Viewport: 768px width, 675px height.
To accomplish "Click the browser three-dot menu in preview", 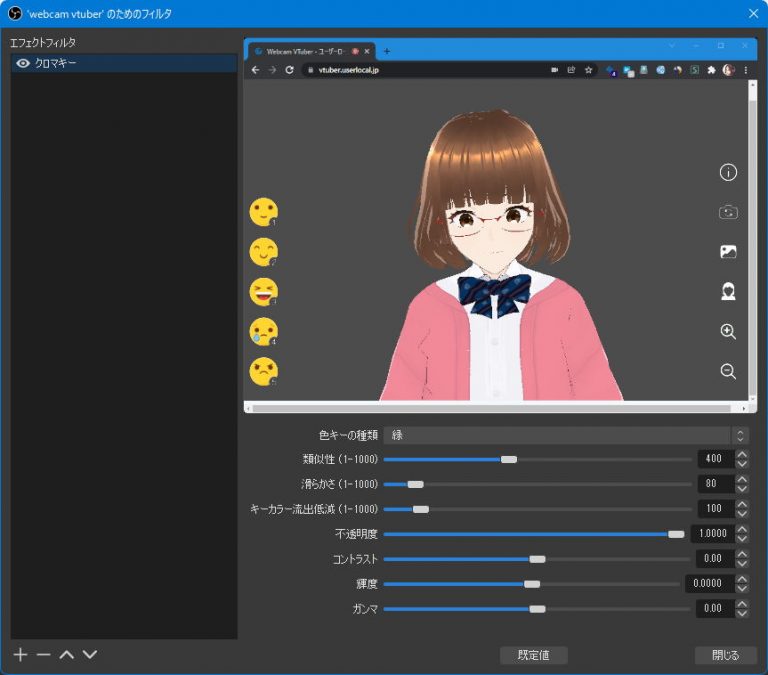I will [x=745, y=70].
